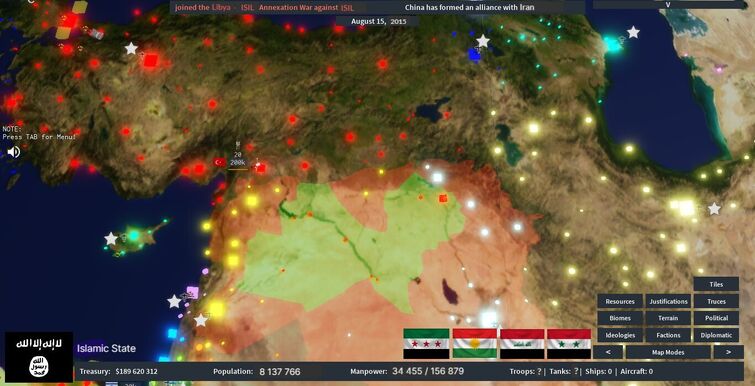Viewport: 755px width, 386px height.
Task: Select the Syrian opposition three-star flag
Action: point(426,344)
